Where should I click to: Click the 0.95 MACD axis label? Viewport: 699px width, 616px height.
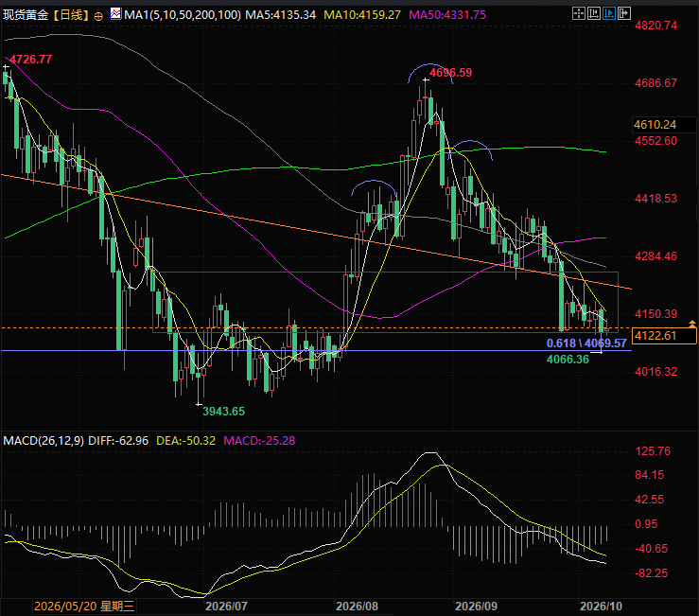click(x=646, y=524)
